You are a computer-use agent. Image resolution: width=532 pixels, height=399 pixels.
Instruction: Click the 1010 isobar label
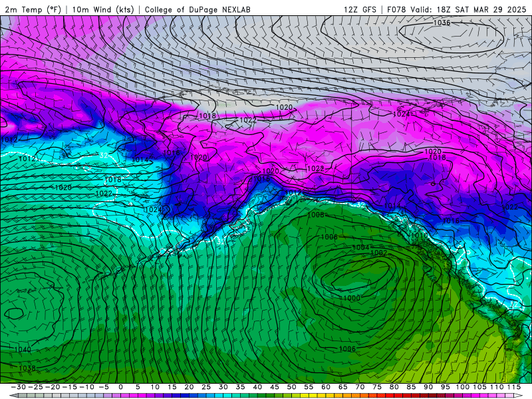click(x=420, y=235)
